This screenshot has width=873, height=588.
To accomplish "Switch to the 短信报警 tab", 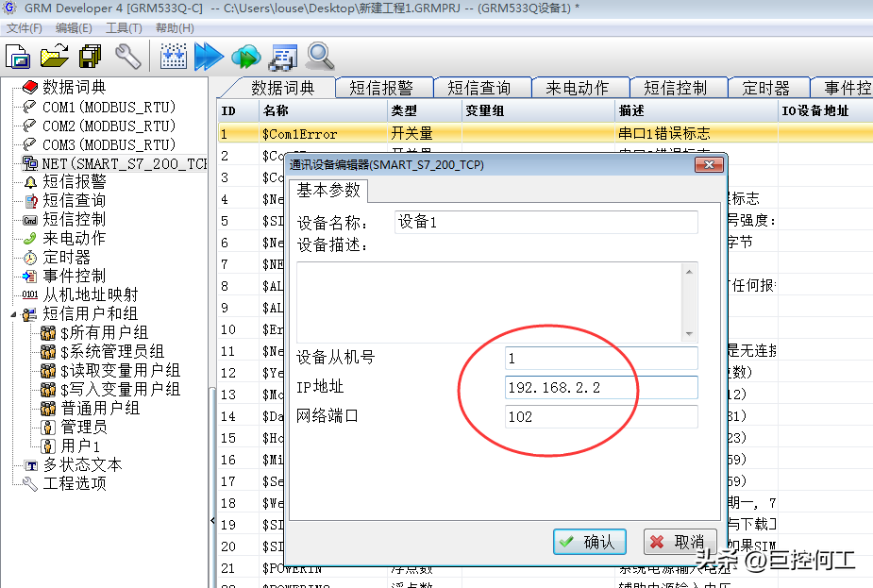I will point(381,88).
